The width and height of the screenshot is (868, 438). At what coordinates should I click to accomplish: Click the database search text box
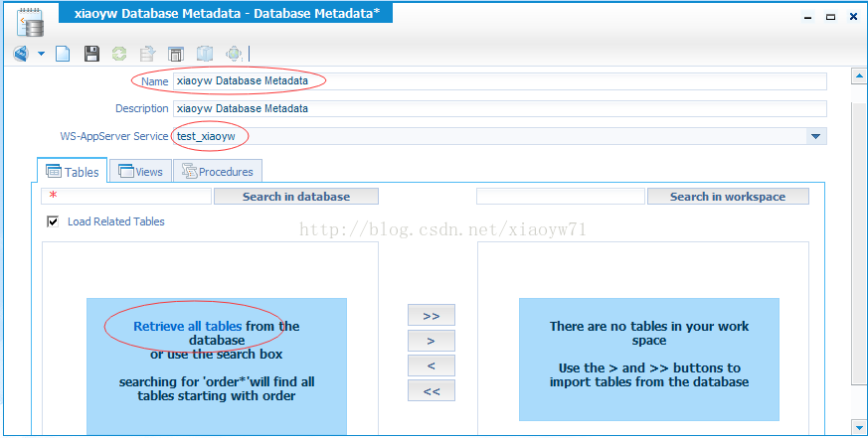click(126, 197)
